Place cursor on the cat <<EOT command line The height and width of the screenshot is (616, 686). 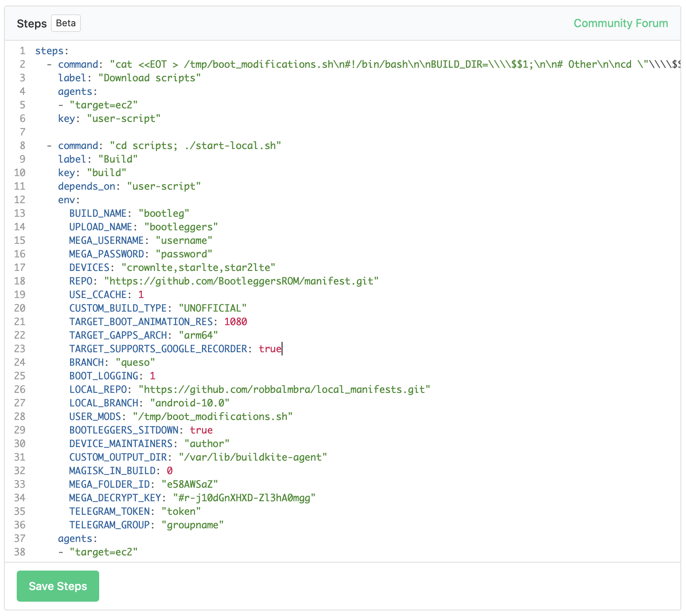click(357, 65)
